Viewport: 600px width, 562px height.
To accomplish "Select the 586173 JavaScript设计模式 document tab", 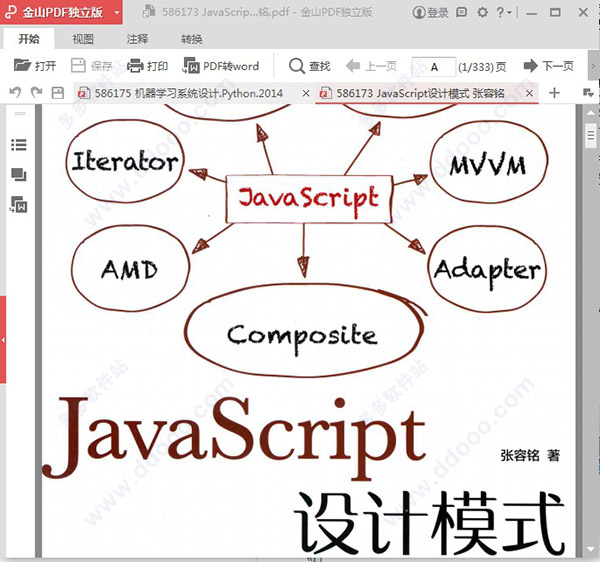I will [420, 93].
